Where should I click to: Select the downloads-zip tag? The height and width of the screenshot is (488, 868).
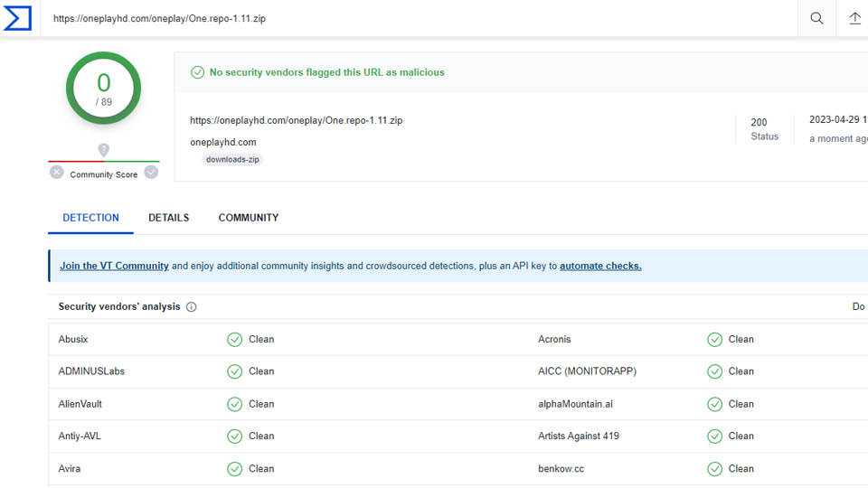[232, 159]
